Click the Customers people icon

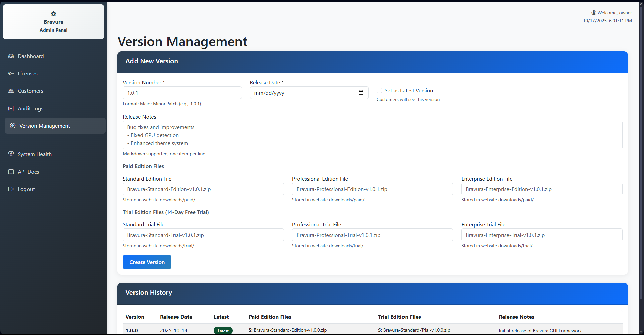tap(11, 91)
